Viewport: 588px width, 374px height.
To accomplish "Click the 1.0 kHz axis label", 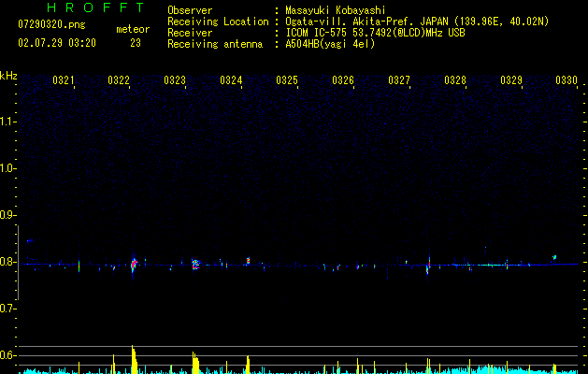I will 7,168.
